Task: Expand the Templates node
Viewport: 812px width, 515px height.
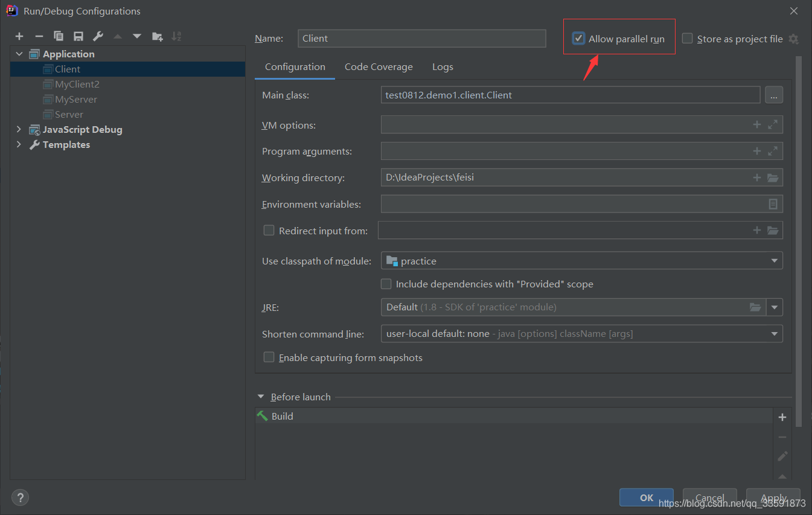Action: click(x=19, y=144)
